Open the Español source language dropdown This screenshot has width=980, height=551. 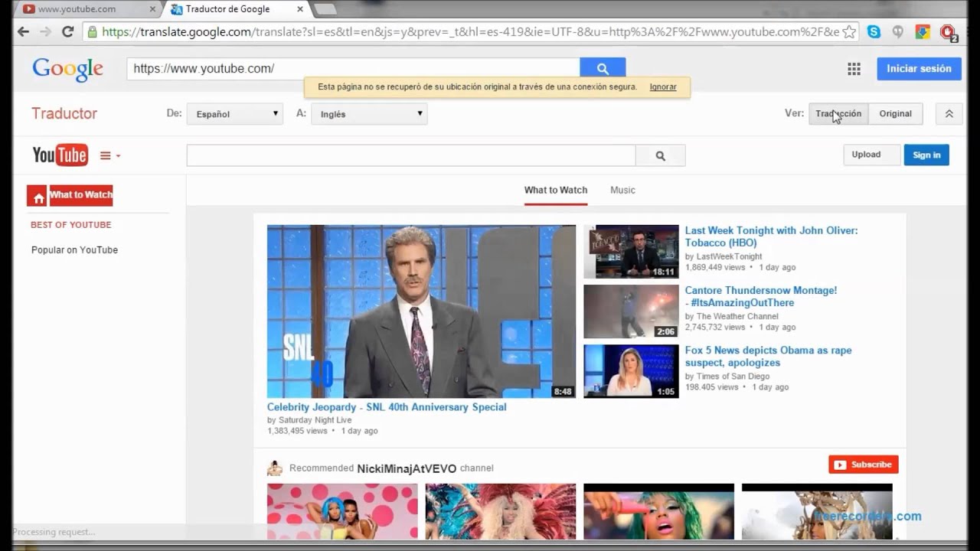(235, 114)
